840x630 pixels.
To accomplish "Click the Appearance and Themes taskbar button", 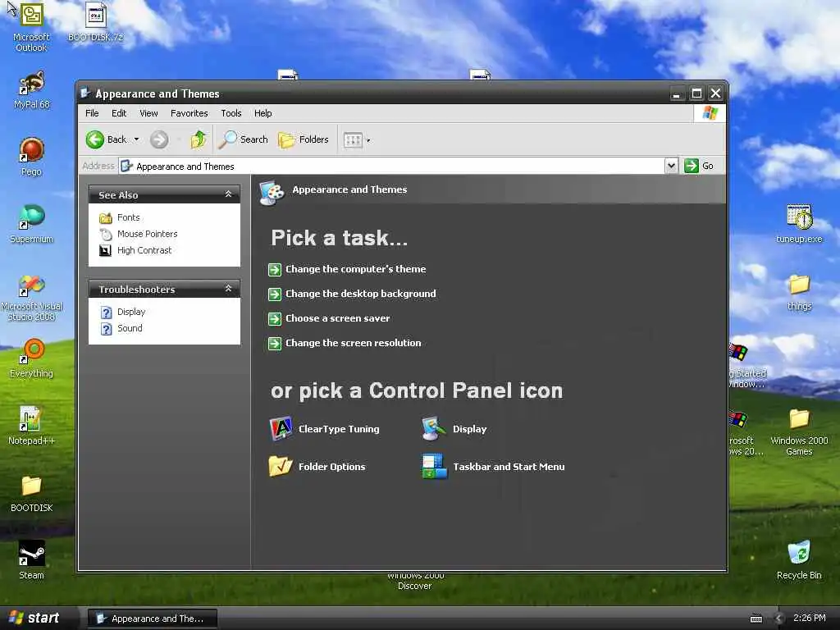I will coord(152,619).
